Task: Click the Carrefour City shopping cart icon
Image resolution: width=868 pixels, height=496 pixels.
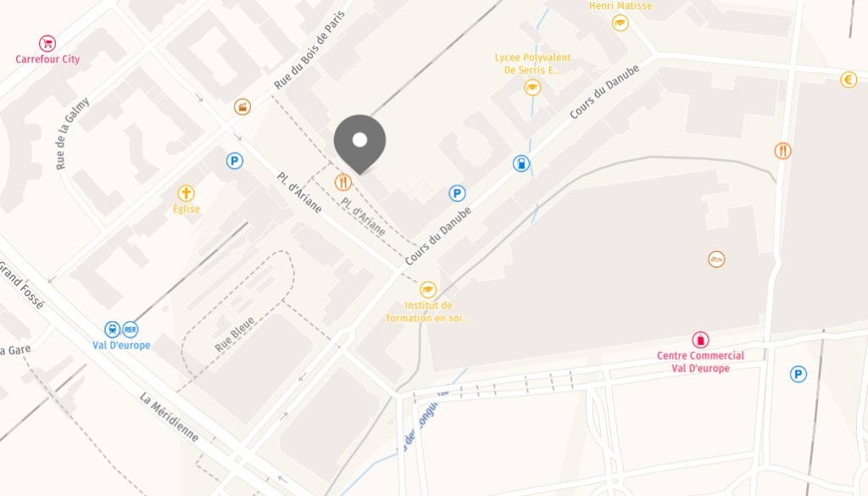Action: coord(47,43)
